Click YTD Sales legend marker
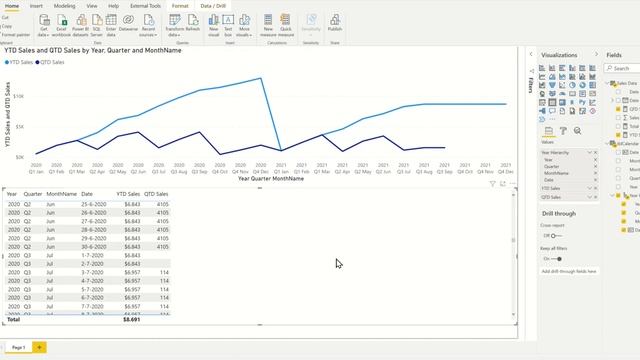 pyautogui.click(x=7, y=62)
